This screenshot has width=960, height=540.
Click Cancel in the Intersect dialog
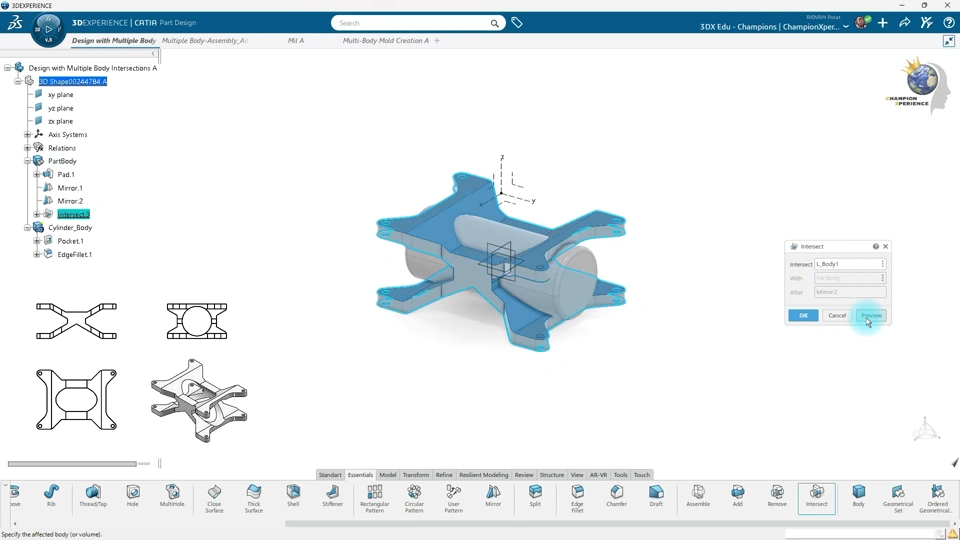tap(837, 315)
